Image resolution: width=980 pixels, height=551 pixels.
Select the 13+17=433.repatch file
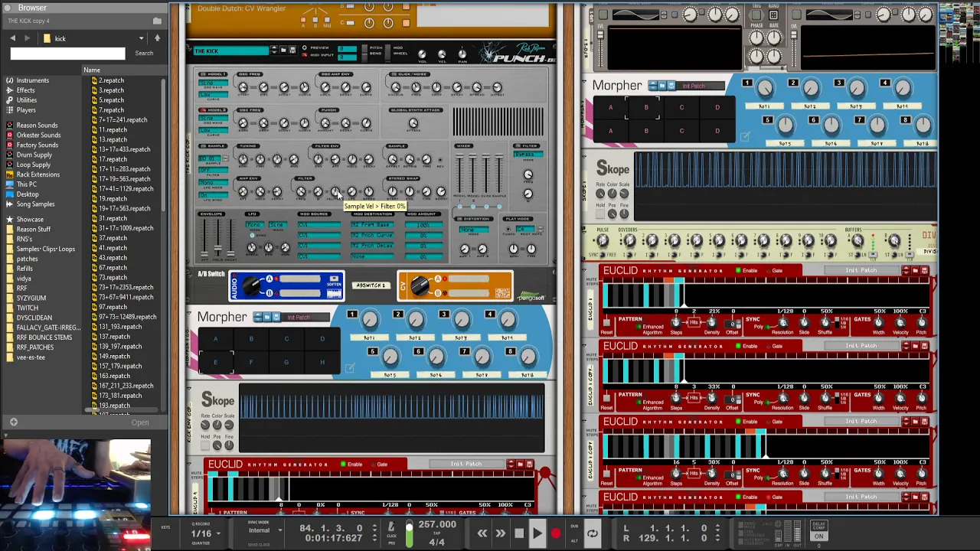click(x=125, y=150)
